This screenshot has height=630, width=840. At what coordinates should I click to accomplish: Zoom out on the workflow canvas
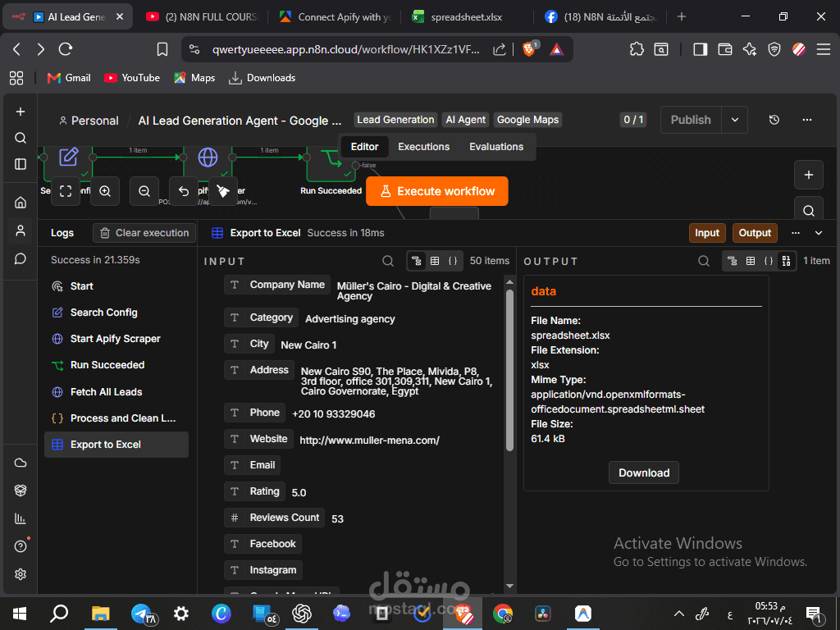point(144,191)
